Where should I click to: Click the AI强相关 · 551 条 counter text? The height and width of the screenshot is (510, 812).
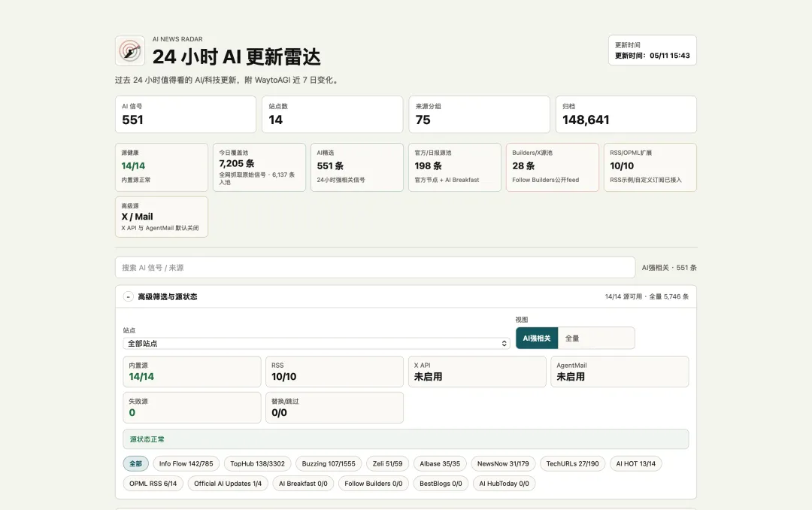tap(669, 268)
